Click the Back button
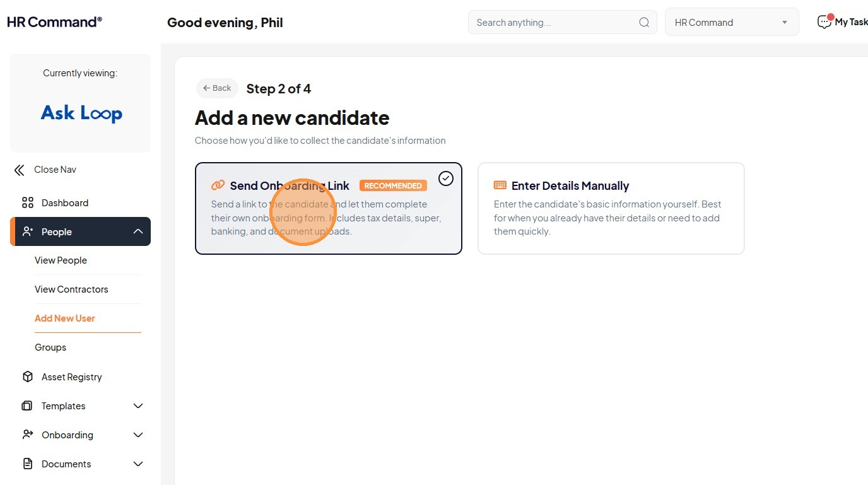Screen dimensions: 868x485 tap(217, 88)
